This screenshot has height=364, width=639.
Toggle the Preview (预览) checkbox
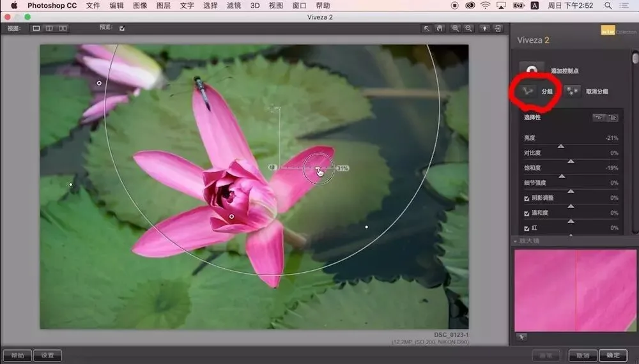pyautogui.click(x=122, y=28)
